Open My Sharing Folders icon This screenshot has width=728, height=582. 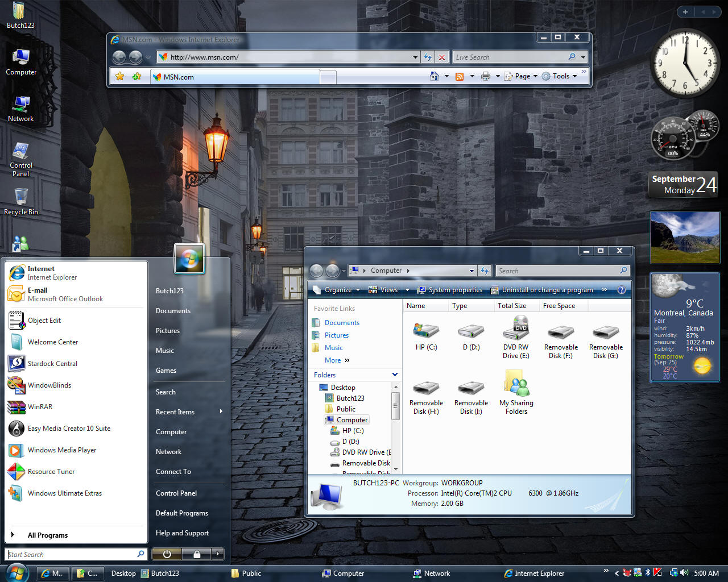tap(516, 392)
